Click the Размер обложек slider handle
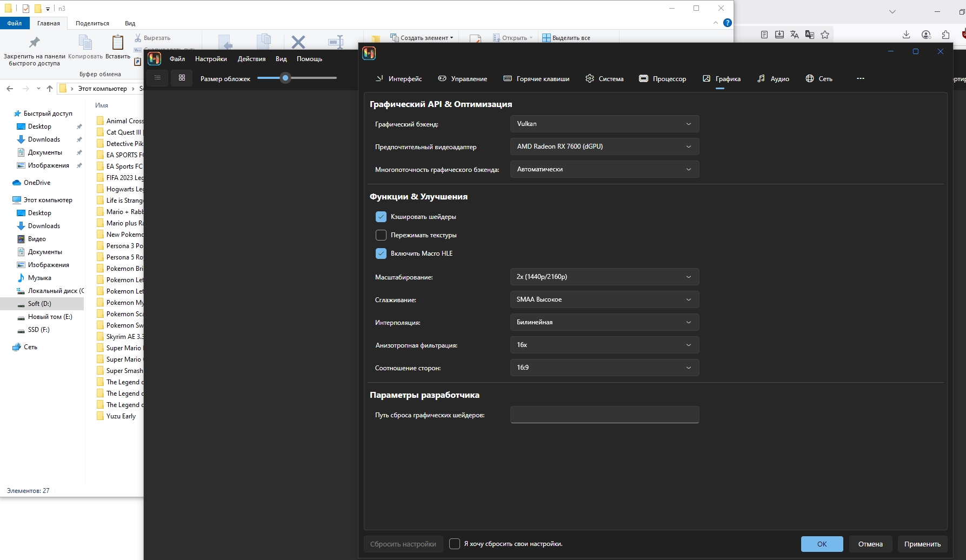This screenshot has height=560, width=966. pos(285,78)
